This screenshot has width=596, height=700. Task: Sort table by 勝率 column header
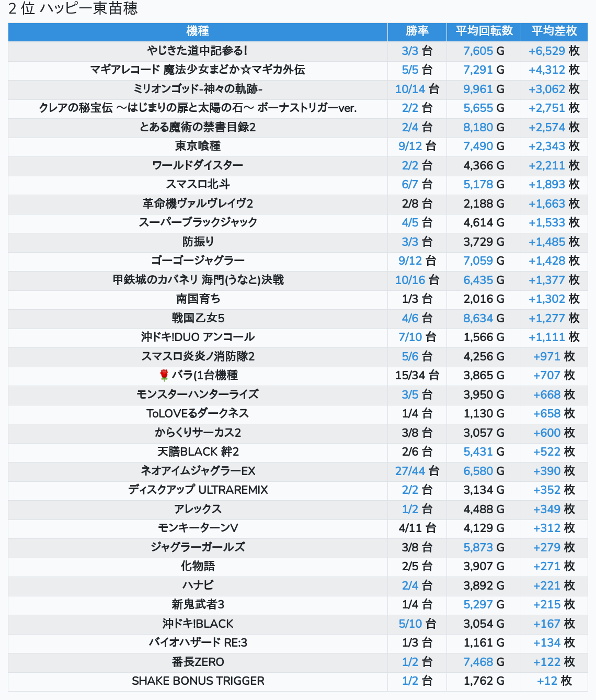[417, 31]
